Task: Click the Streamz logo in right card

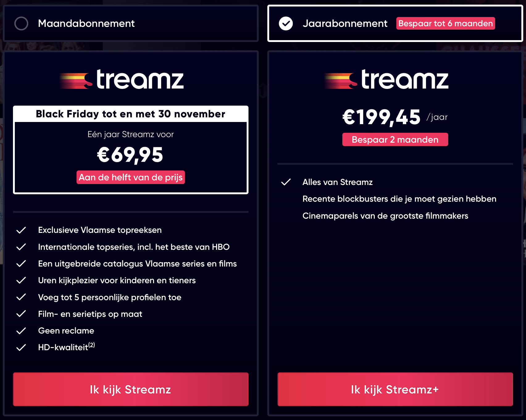Action: pyautogui.click(x=386, y=80)
